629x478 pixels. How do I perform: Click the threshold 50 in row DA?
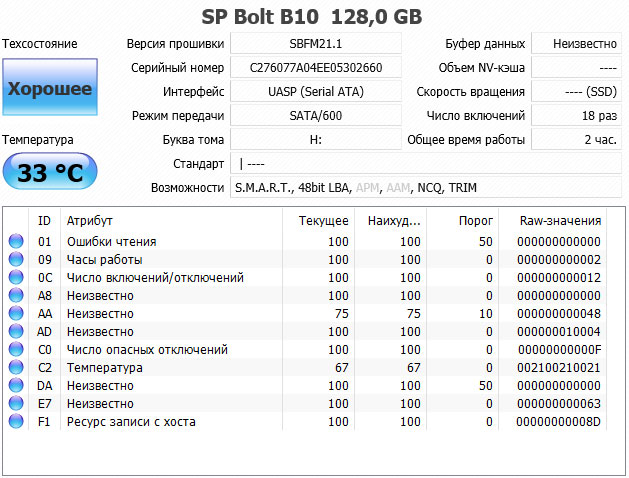(x=485, y=386)
